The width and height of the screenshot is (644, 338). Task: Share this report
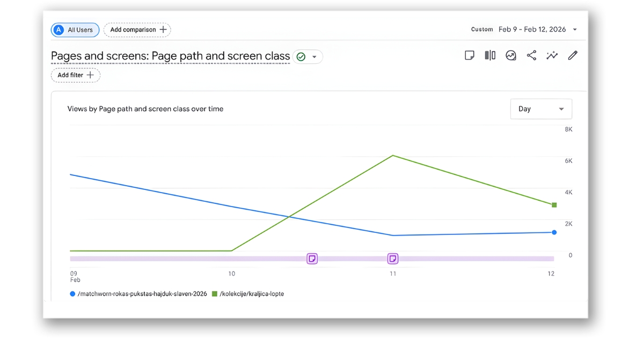[531, 55]
